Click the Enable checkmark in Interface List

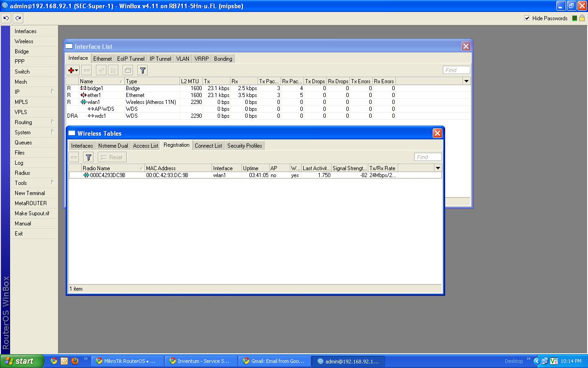pos(101,70)
